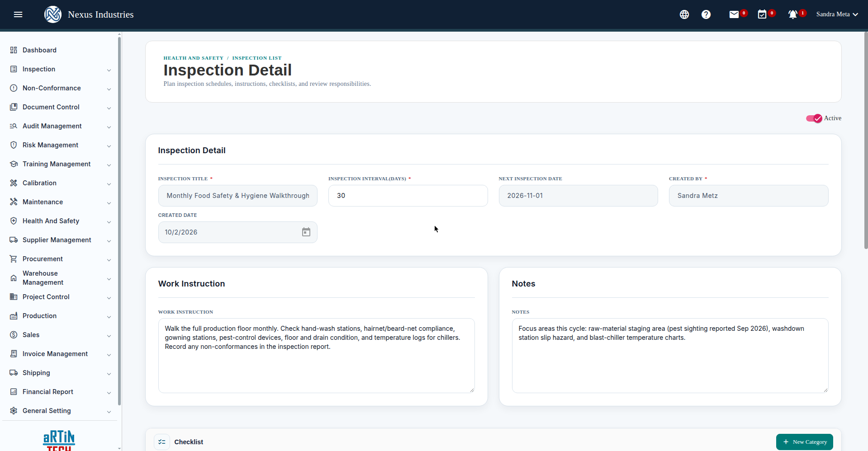Click the sidebar vertical scrollbar
This screenshot has height=451, width=868.
[119, 221]
